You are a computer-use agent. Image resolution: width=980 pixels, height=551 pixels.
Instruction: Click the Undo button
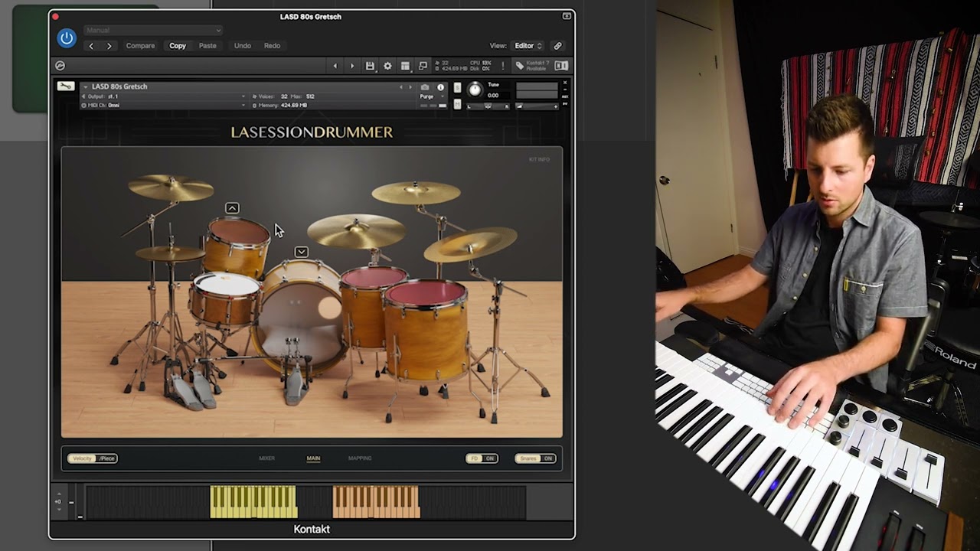pos(243,46)
